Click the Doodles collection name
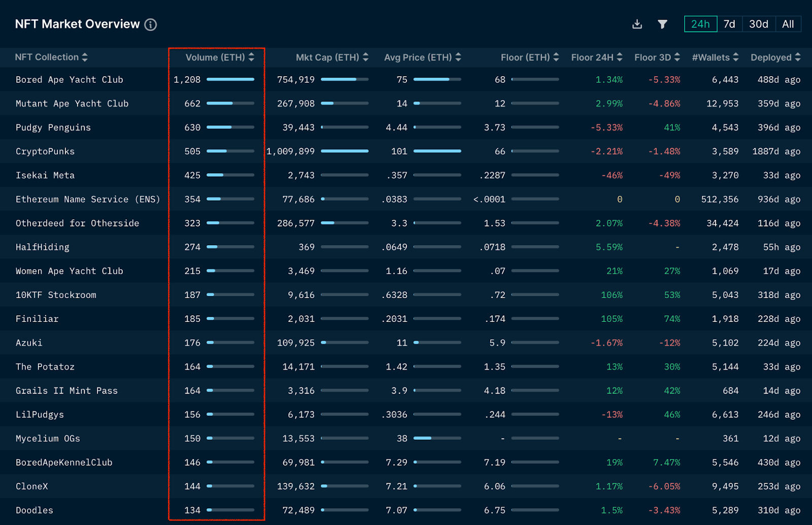 pyautogui.click(x=35, y=510)
